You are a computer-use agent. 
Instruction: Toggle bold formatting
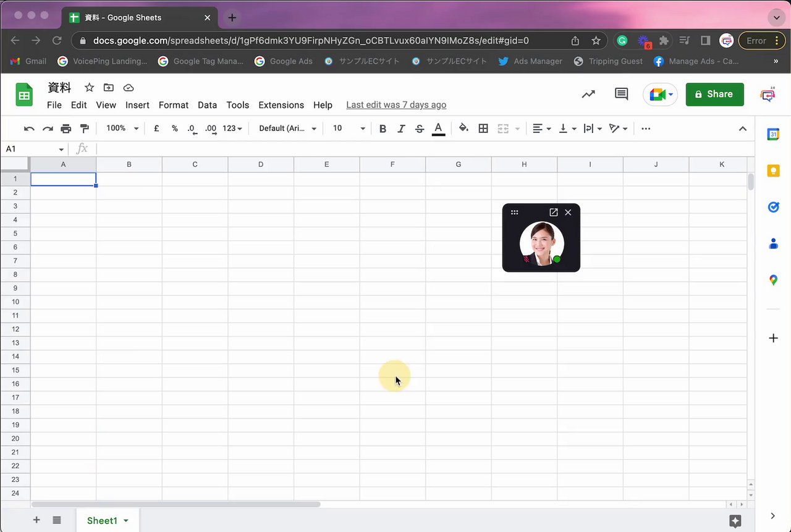(383, 129)
